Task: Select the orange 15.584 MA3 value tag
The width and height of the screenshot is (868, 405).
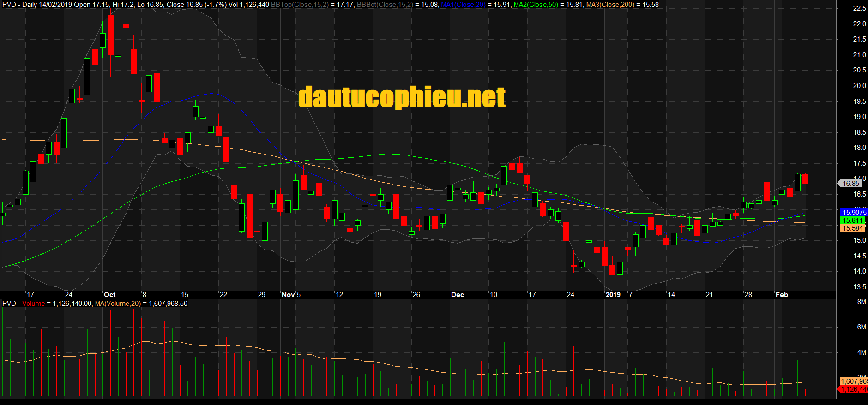Action: [853, 228]
